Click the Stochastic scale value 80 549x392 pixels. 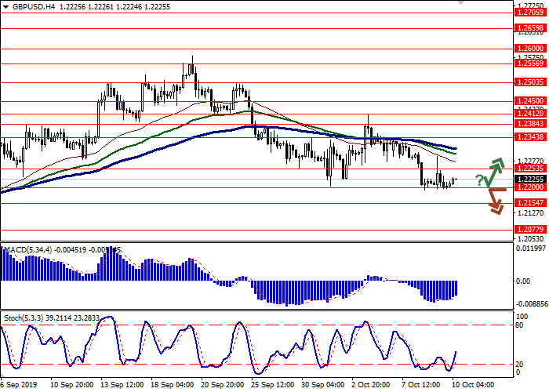pos(519,325)
